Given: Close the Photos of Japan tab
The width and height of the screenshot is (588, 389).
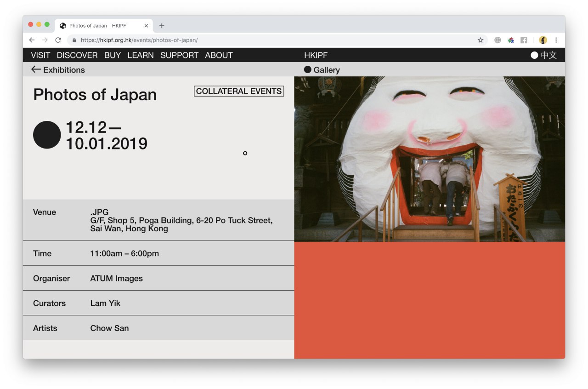Looking at the screenshot, I should click(146, 26).
